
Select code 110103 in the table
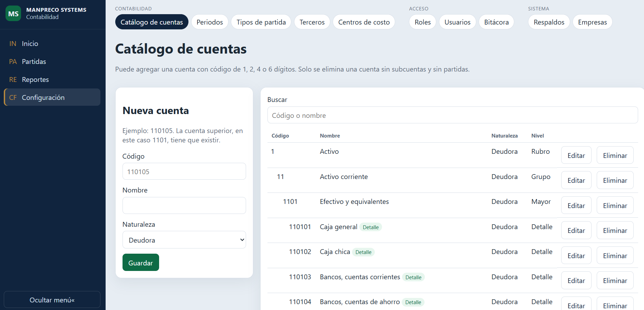tap(300, 277)
